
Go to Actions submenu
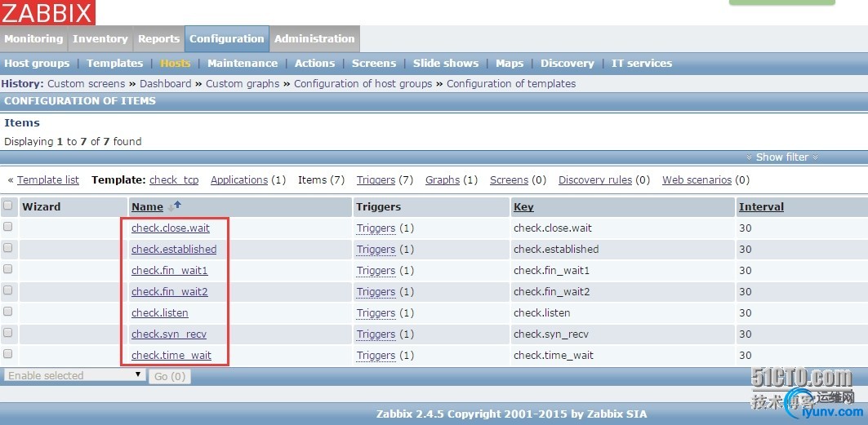point(315,63)
